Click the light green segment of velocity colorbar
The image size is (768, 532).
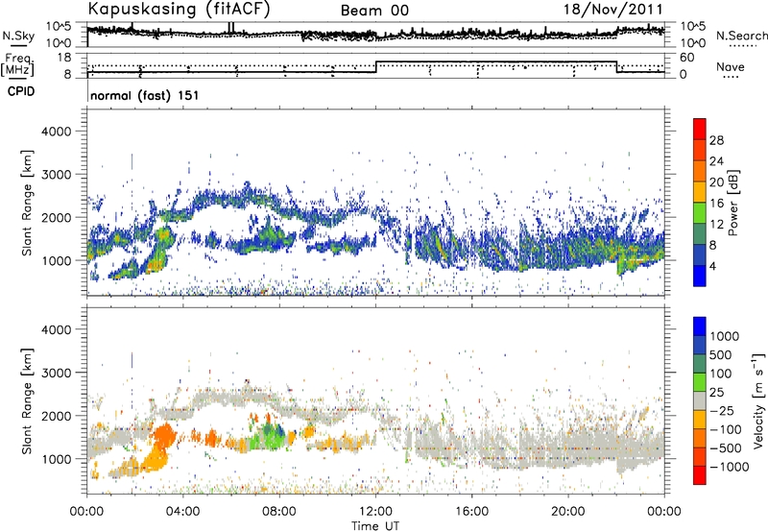click(700, 381)
